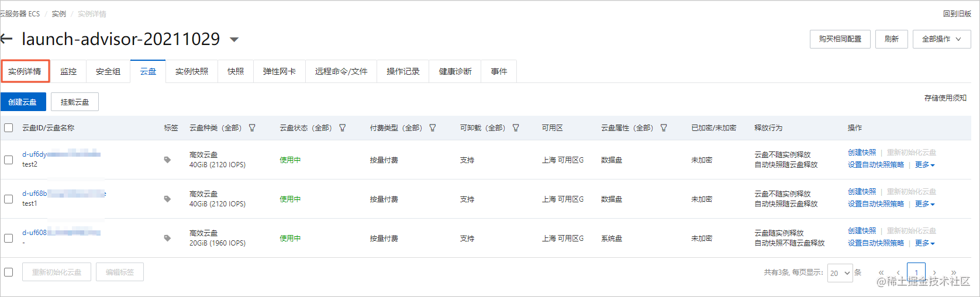Click the tag icon in the system disk row
Viewport: 980px width, 297px height.
(167, 238)
